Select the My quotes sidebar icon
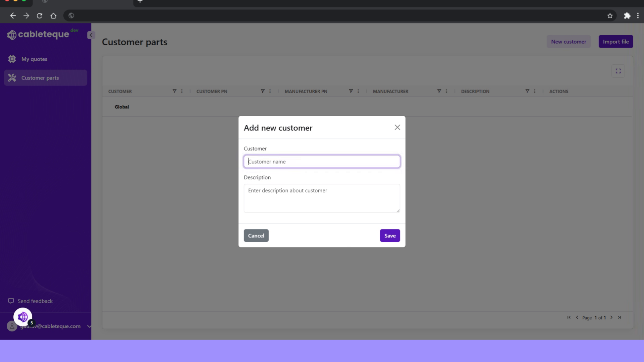Image resolution: width=644 pixels, height=362 pixels. pyautogui.click(x=12, y=59)
